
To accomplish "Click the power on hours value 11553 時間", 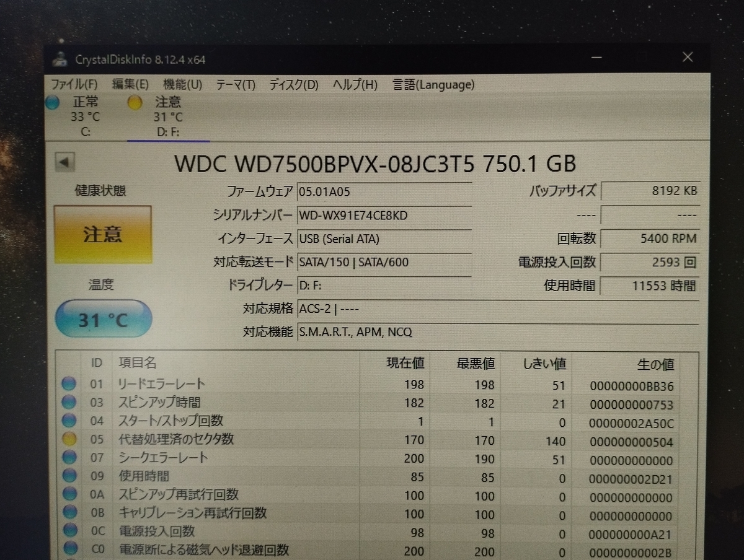I will coord(650,286).
